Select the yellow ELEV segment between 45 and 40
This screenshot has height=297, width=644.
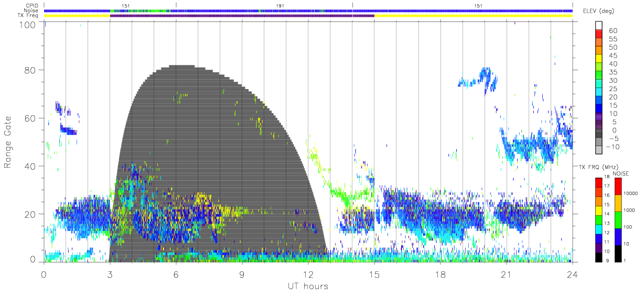coord(600,59)
